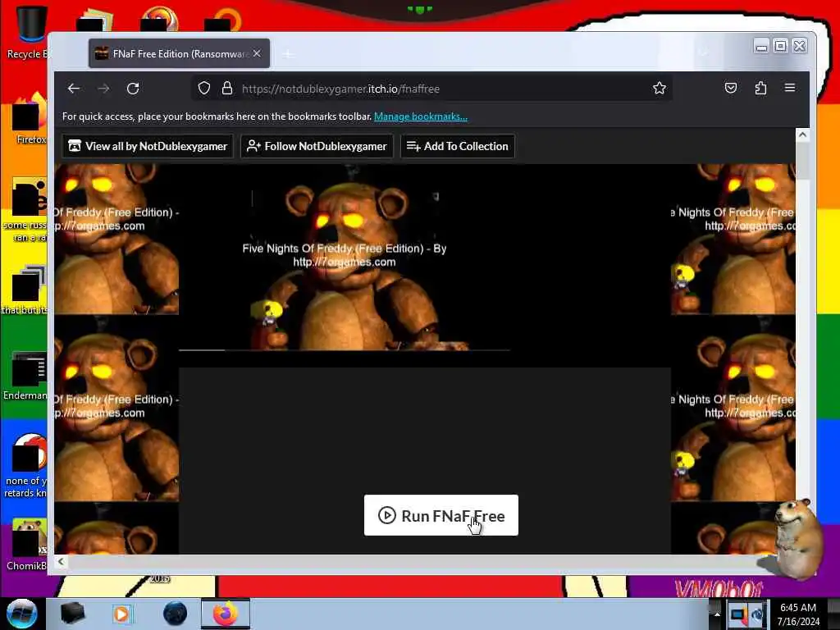Image resolution: width=840 pixels, height=630 pixels.
Task: Save page to Pocket icon
Action: pyautogui.click(x=731, y=88)
